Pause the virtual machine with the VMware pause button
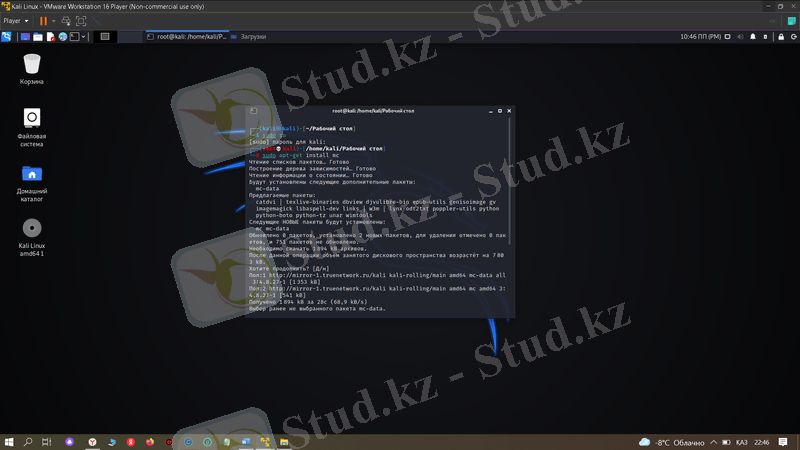 43,20
